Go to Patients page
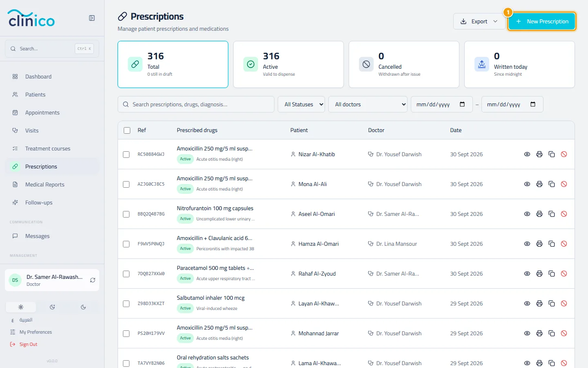 [52, 94]
